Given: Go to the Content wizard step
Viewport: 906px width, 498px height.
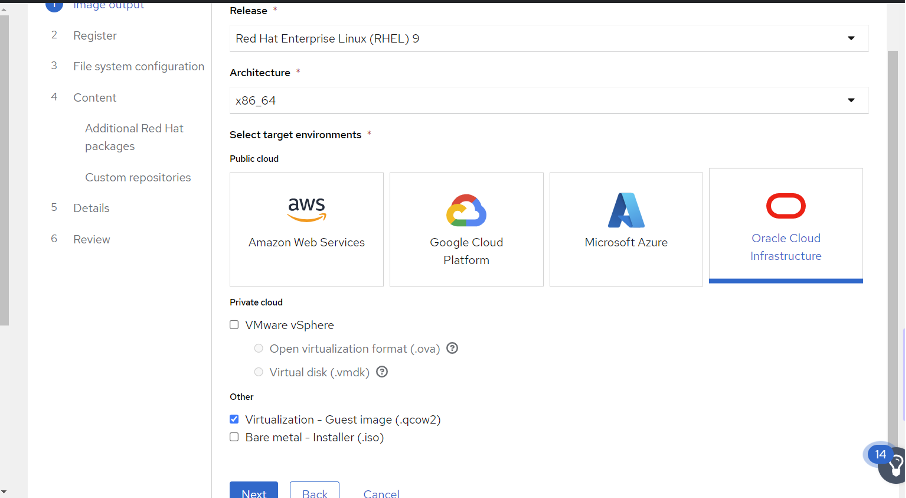Looking at the screenshot, I should (x=94, y=98).
